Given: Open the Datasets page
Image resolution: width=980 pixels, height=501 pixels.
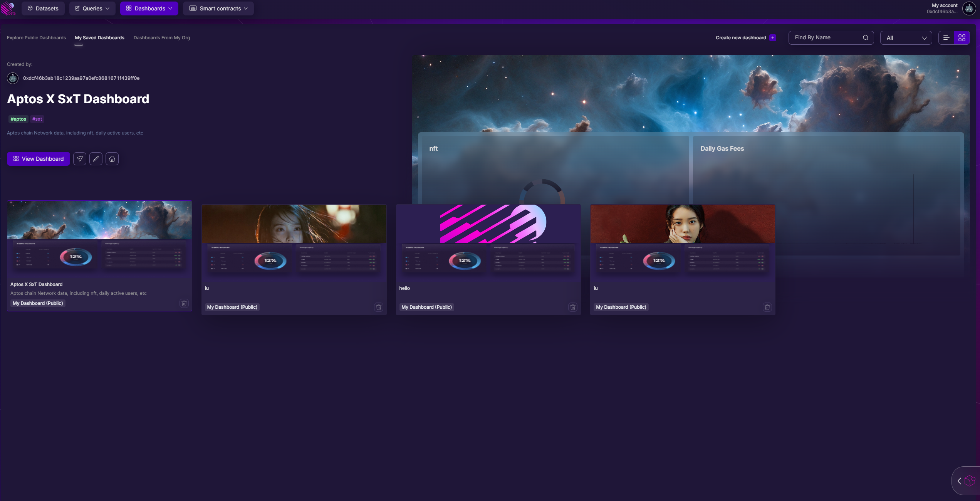Looking at the screenshot, I should click(43, 8).
